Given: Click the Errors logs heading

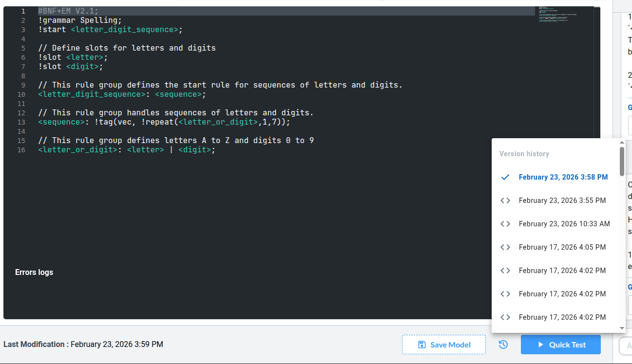Looking at the screenshot, I should [34, 272].
